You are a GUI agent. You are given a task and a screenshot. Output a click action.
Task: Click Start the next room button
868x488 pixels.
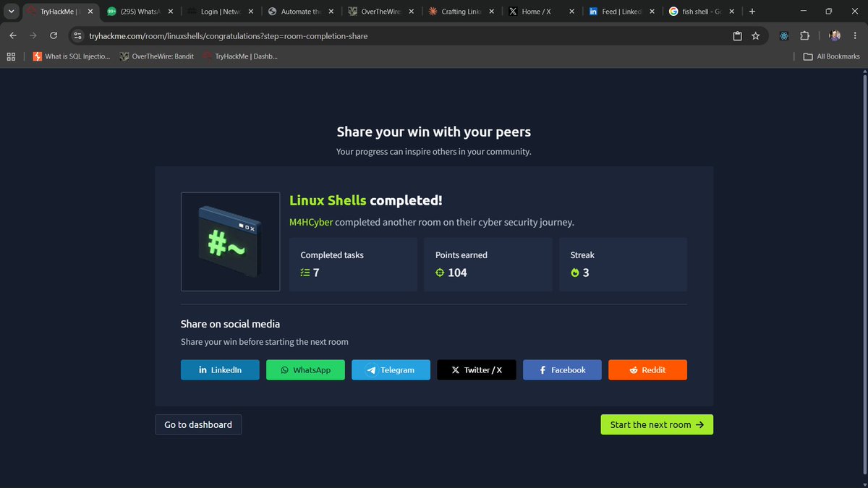[657, 424]
